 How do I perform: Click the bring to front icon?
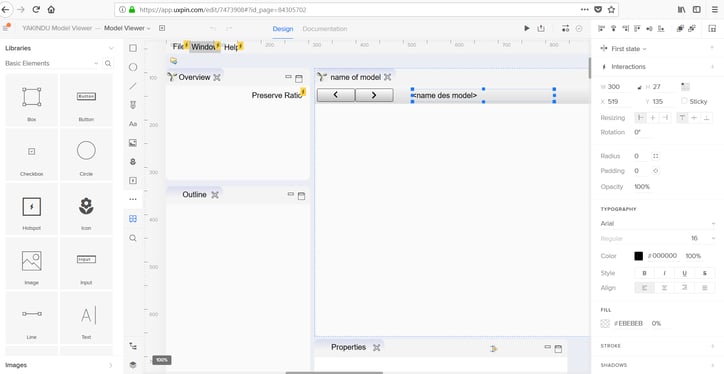tap(680, 29)
